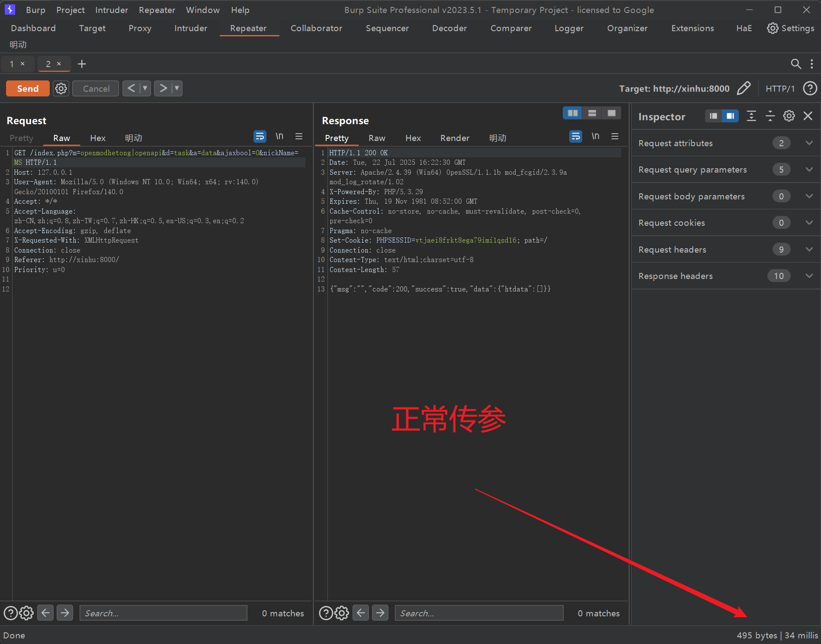Open Inspector settings gear icon
This screenshot has height=644, width=821.
[x=789, y=116]
